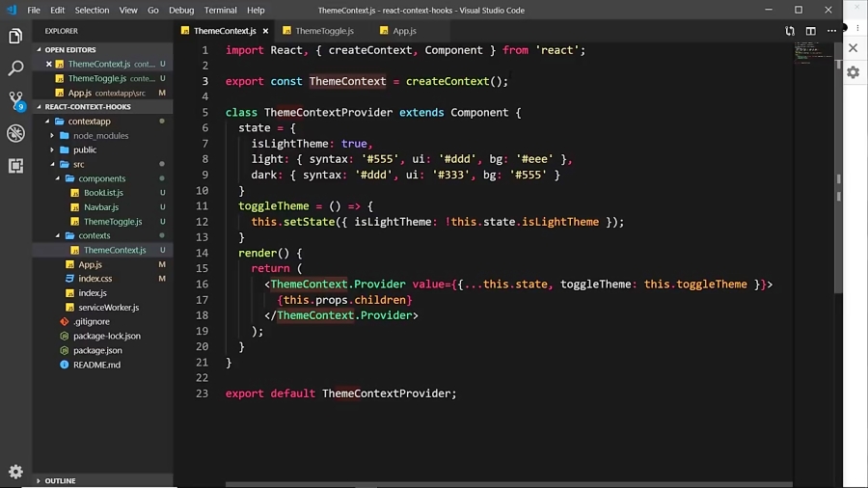
Task: Open the Edit menu
Action: 57,10
